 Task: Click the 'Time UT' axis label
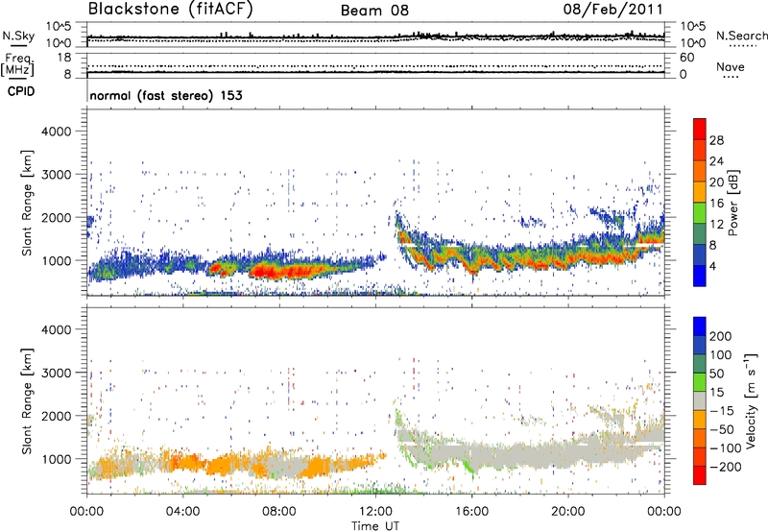375,525
